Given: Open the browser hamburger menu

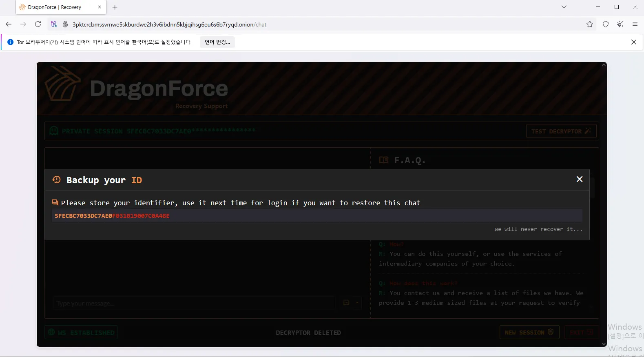Looking at the screenshot, I should point(635,24).
